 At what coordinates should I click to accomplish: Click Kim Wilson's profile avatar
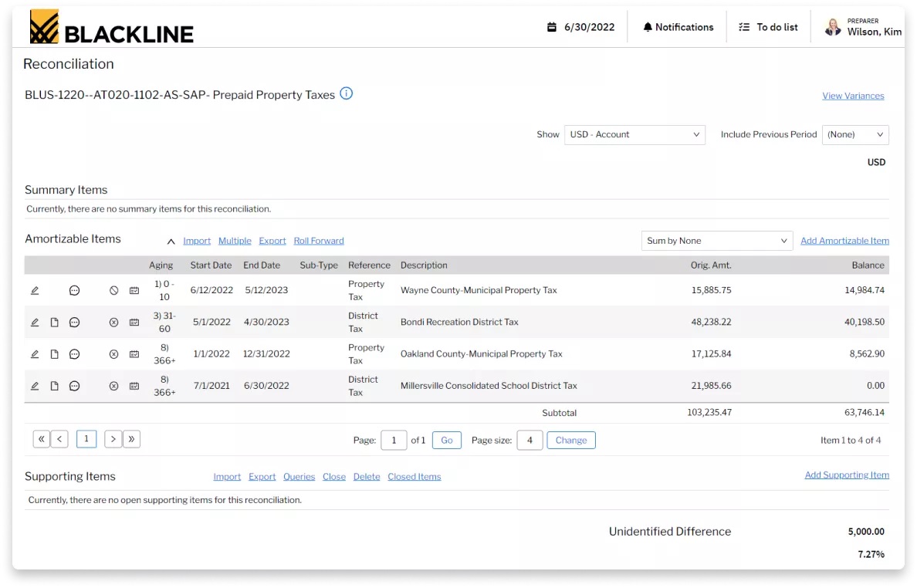833,27
